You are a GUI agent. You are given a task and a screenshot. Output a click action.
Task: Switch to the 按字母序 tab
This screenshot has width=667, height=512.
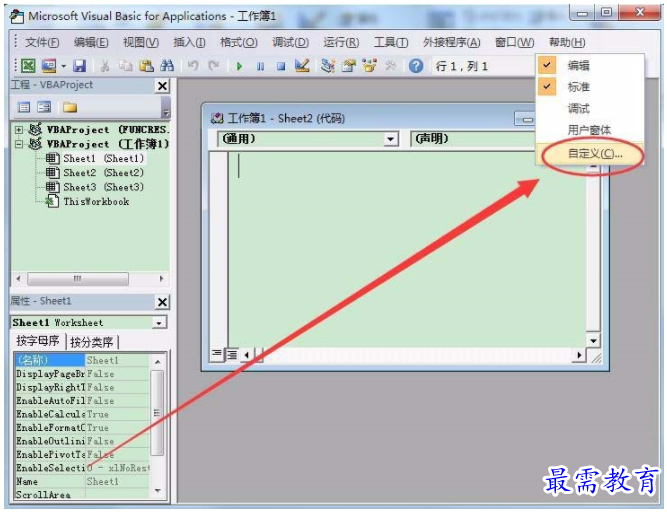[37, 341]
